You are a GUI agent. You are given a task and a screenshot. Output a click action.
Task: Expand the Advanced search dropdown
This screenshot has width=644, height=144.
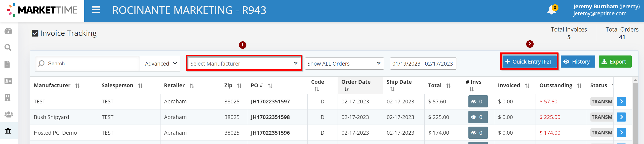coord(160,64)
